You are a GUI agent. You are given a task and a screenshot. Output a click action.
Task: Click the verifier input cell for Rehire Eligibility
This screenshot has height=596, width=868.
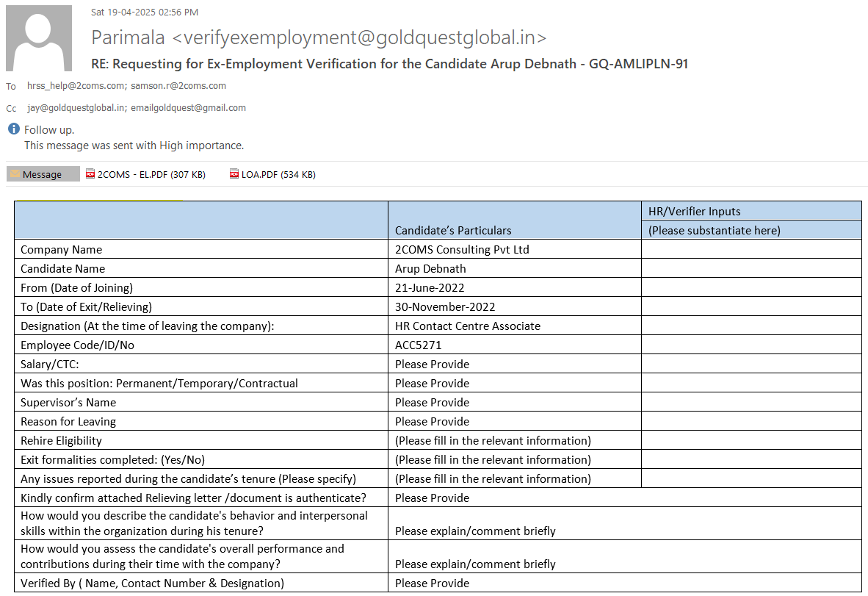click(x=751, y=440)
